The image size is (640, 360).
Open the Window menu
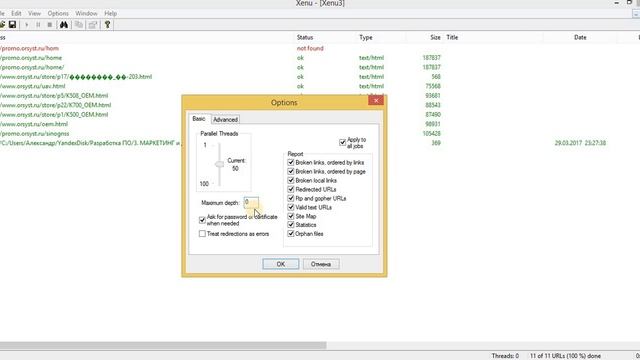86,13
